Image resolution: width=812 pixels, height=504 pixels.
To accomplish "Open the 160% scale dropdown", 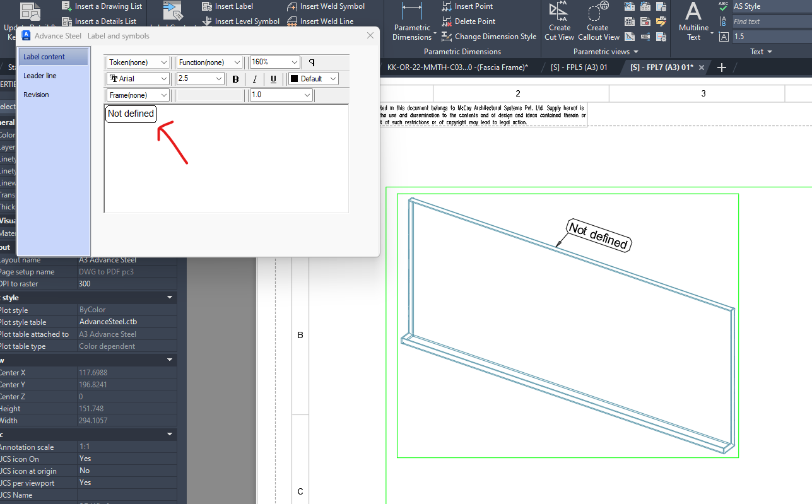I will [x=274, y=62].
